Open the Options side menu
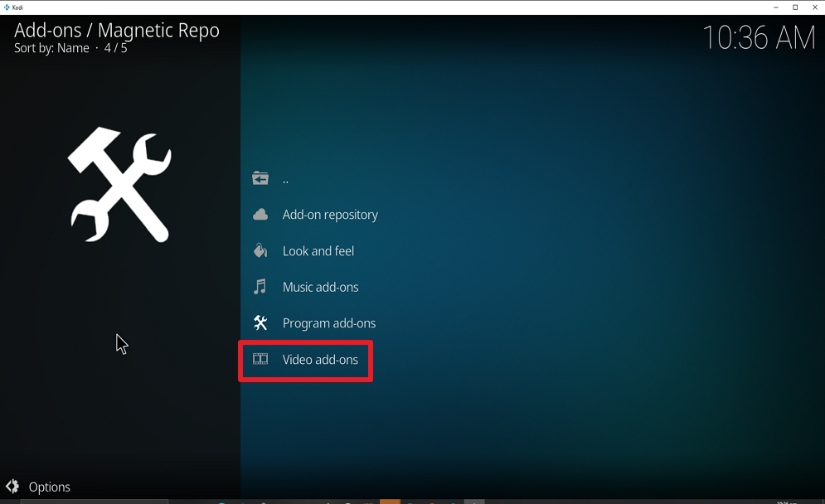 [x=50, y=487]
